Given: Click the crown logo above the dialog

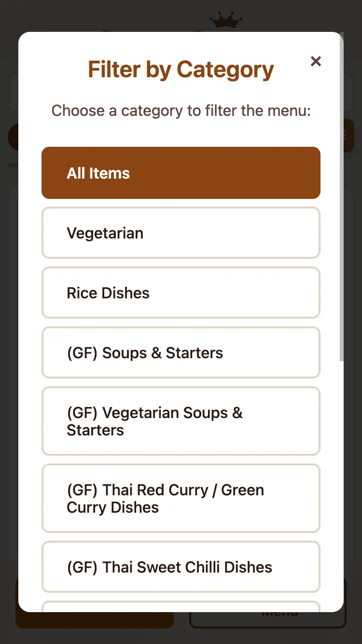Looking at the screenshot, I should click(x=226, y=21).
